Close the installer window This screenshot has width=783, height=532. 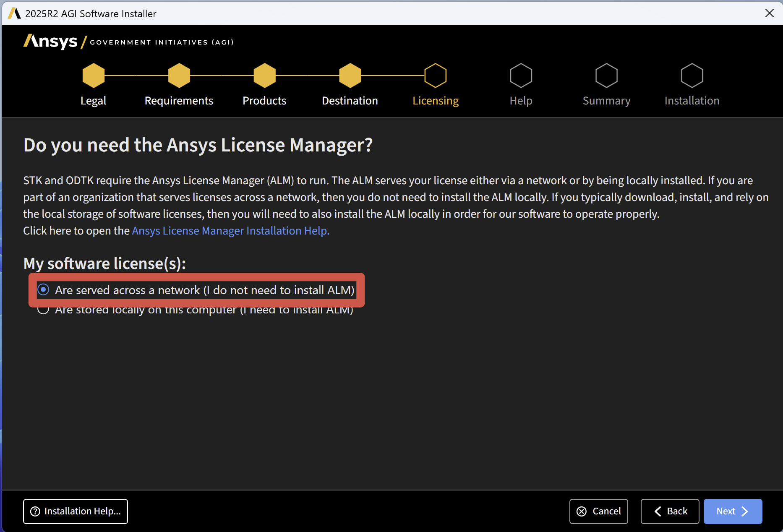tap(769, 13)
